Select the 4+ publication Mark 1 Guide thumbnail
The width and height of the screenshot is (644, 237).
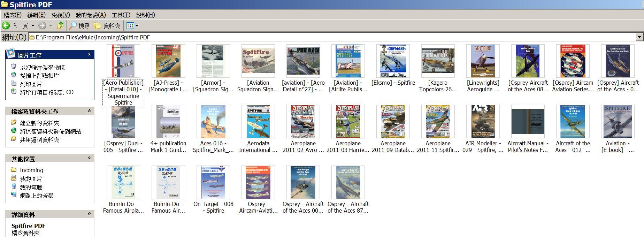(x=168, y=122)
